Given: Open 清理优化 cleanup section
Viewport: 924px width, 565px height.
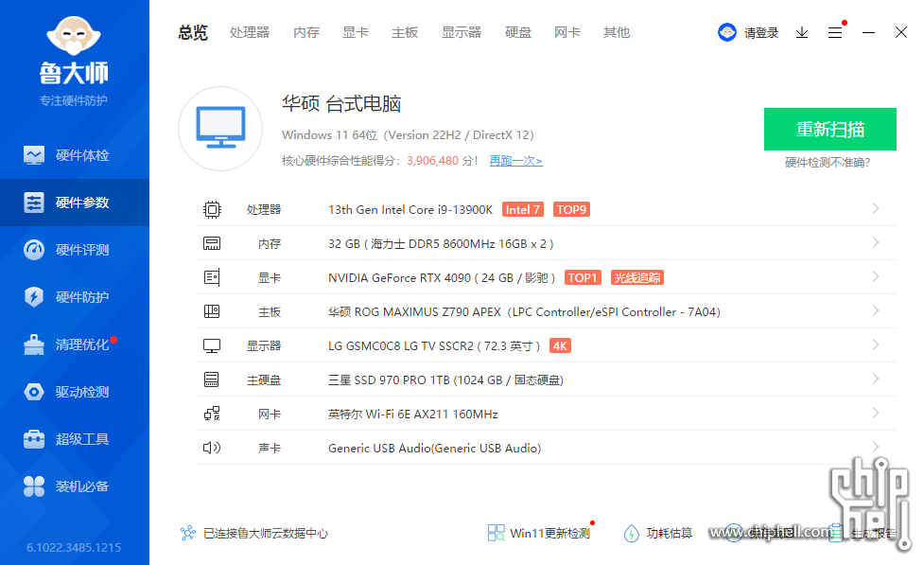Looking at the screenshot, I should 75,344.
